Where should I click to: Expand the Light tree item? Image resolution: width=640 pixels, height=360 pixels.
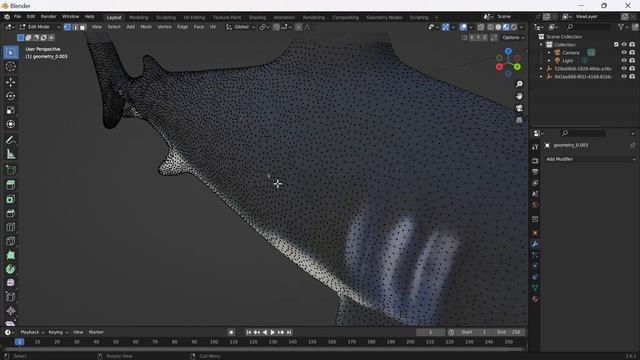coord(549,60)
